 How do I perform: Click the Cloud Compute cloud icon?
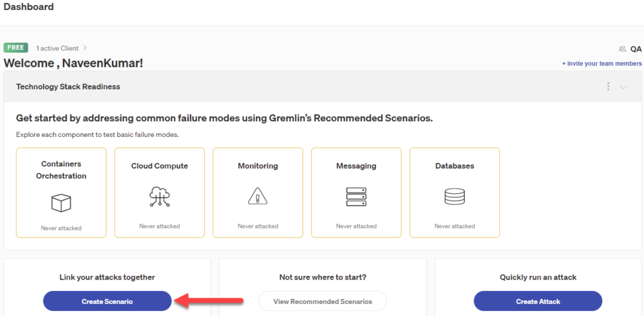(159, 197)
